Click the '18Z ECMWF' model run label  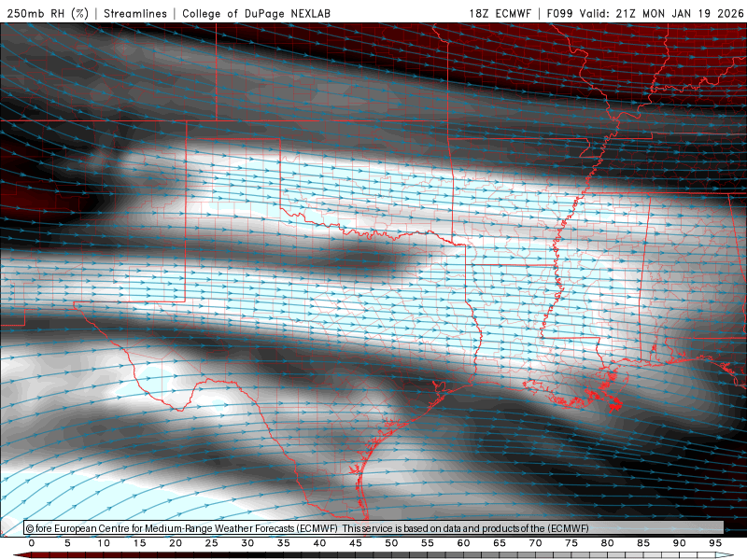[x=500, y=13]
